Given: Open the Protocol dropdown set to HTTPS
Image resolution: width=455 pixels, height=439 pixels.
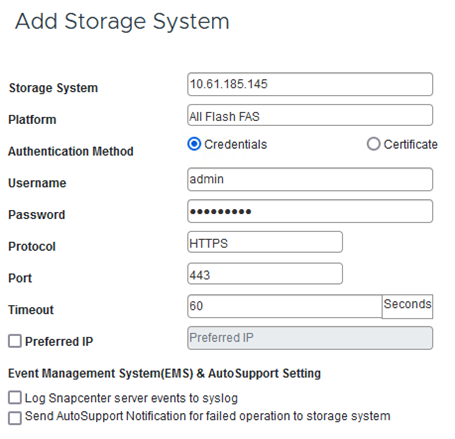Looking at the screenshot, I should (x=265, y=242).
